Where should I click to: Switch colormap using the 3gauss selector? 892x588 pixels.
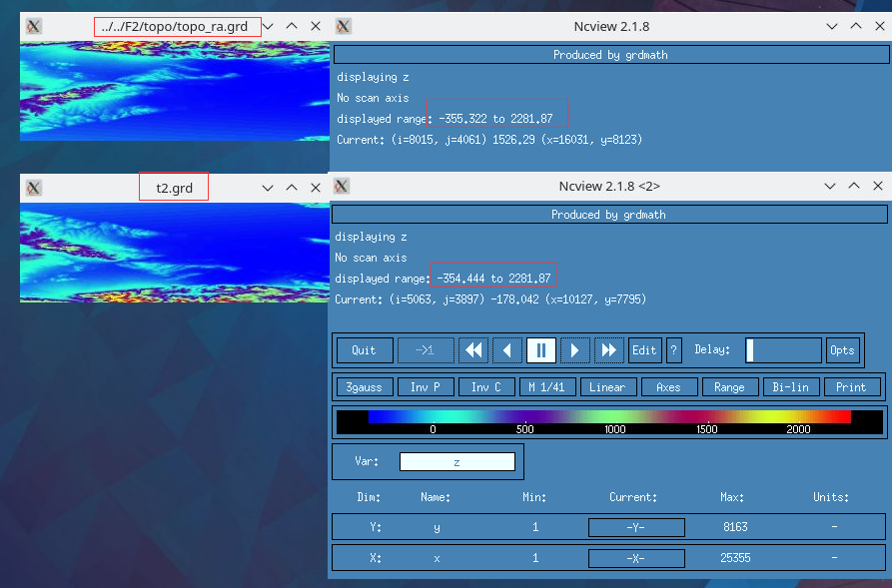click(x=364, y=386)
